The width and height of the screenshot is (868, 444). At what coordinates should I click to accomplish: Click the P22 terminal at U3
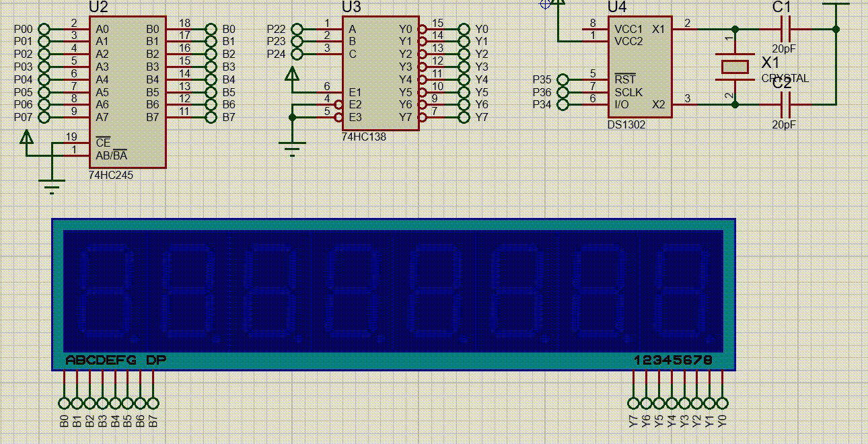click(x=297, y=29)
